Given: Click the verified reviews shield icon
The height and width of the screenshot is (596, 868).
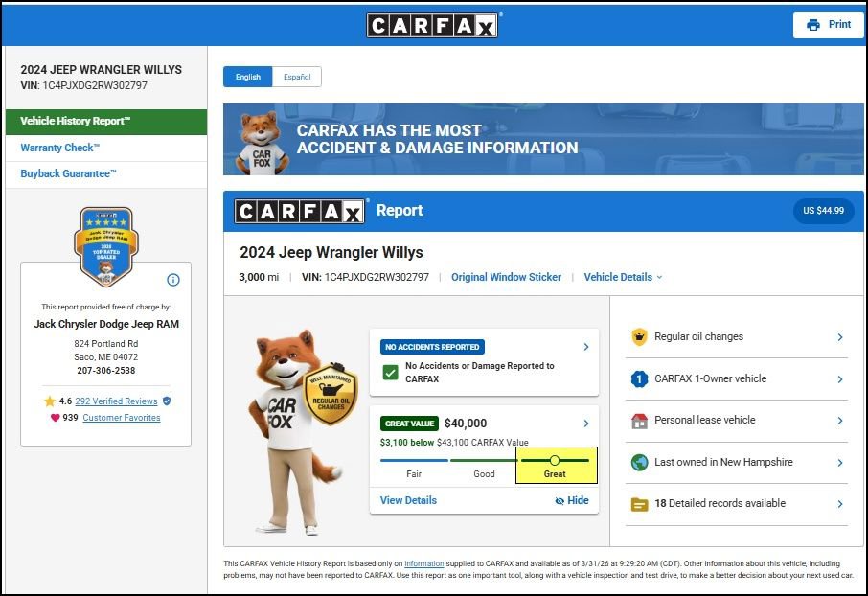Looking at the screenshot, I should 167,401.
